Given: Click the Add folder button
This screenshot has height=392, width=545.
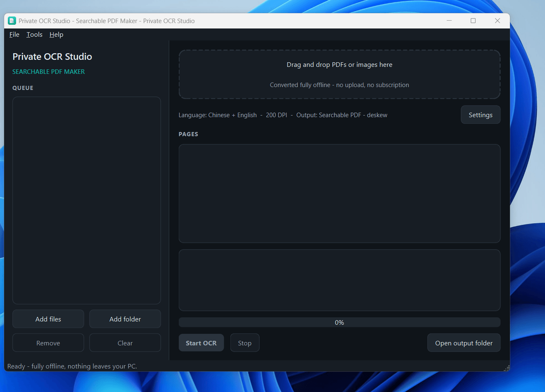Looking at the screenshot, I should pyautogui.click(x=125, y=319).
